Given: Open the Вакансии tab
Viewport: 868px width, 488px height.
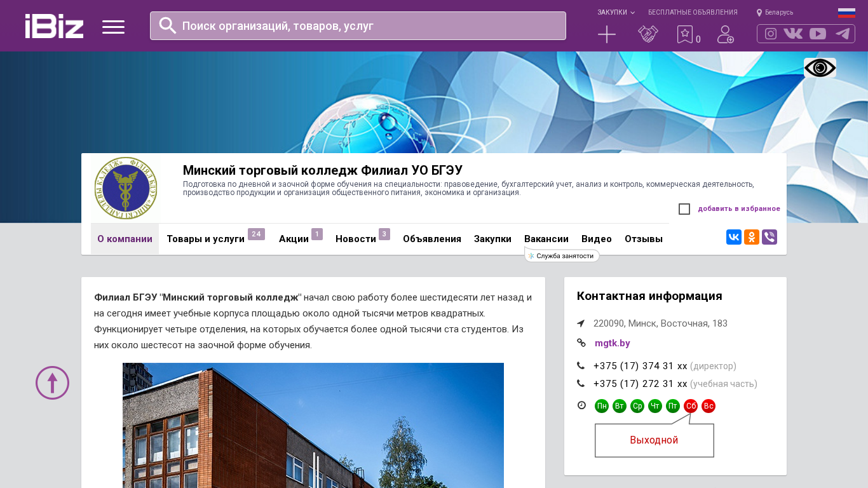Looking at the screenshot, I should pos(546,239).
